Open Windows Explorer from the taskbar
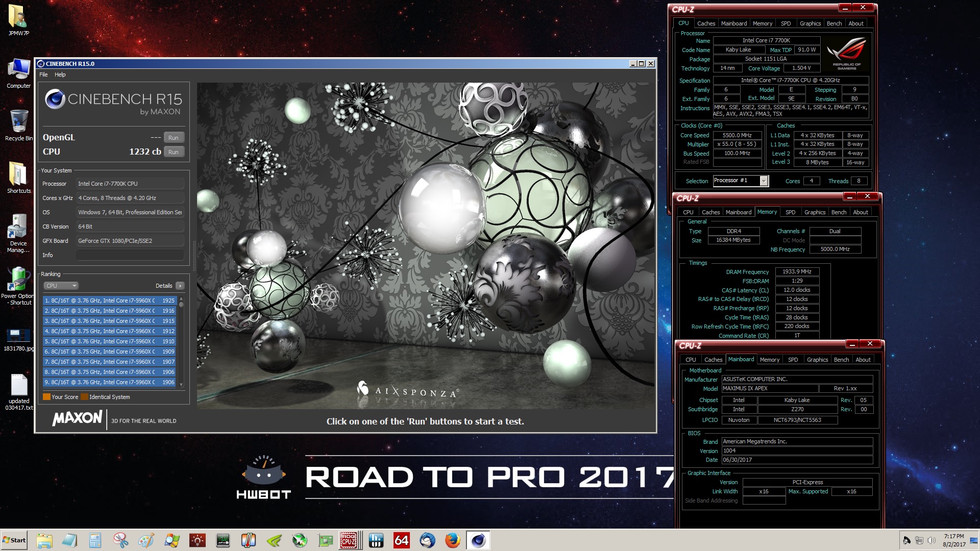 point(44,540)
